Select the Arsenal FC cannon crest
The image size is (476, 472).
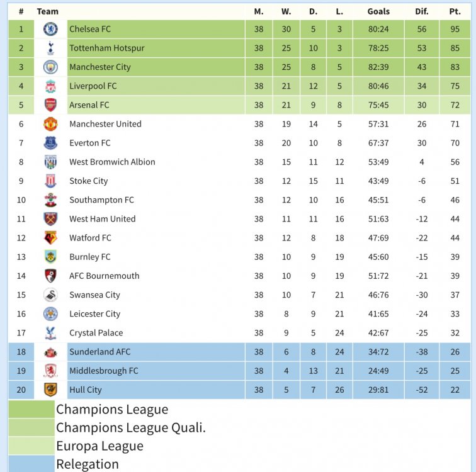pos(51,105)
